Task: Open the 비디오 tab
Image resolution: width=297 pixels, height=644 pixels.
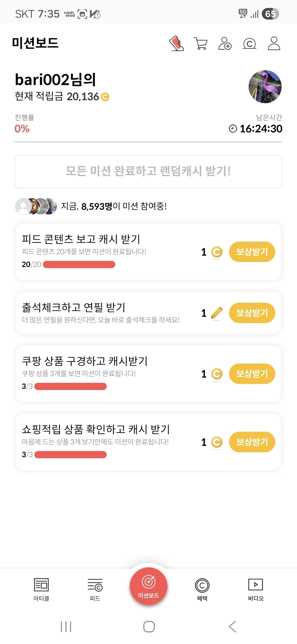Action: [x=255, y=589]
